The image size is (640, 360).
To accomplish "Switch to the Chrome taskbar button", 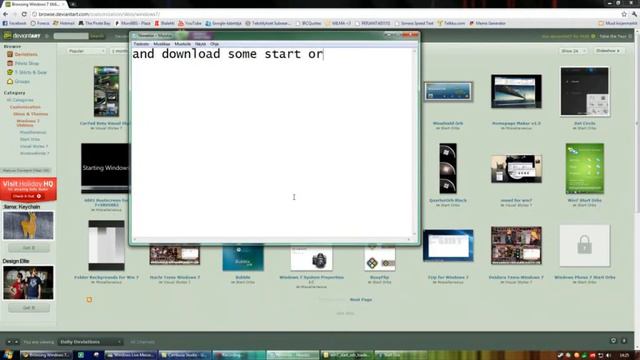I will 46,355.
